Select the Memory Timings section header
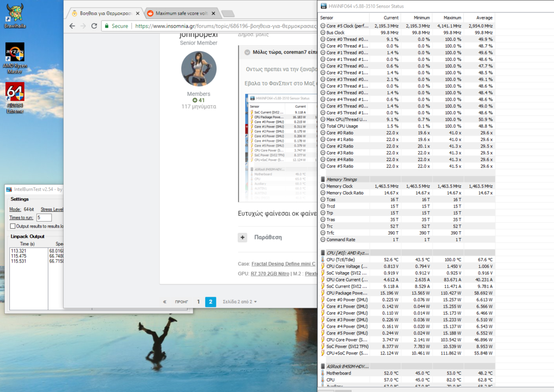 pos(407,180)
